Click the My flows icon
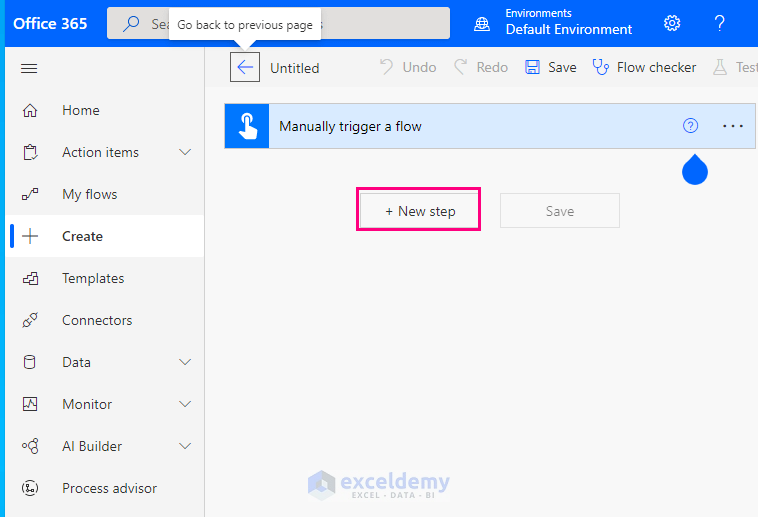758x517 pixels. 30,194
